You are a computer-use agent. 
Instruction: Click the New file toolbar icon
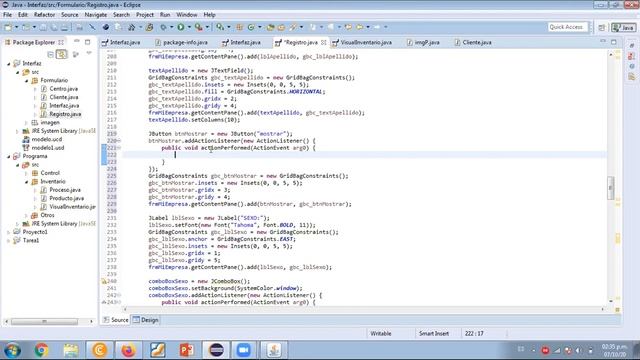pyautogui.click(x=8, y=27)
